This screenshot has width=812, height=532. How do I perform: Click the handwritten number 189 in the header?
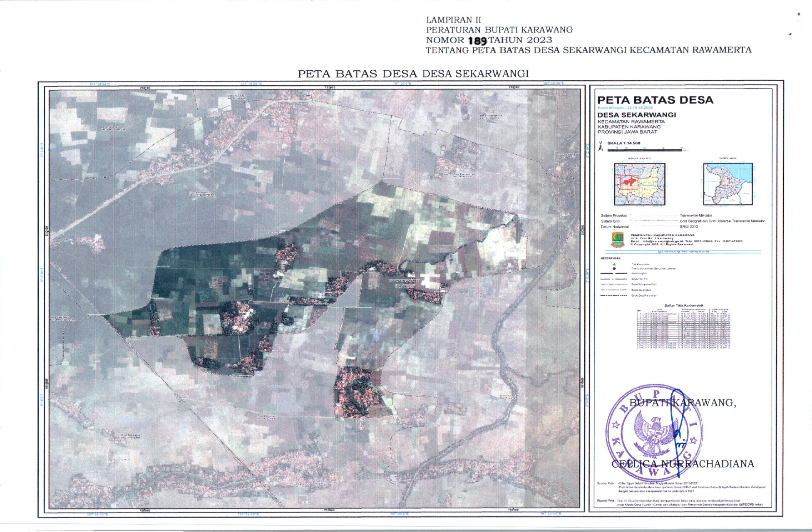[x=477, y=41]
